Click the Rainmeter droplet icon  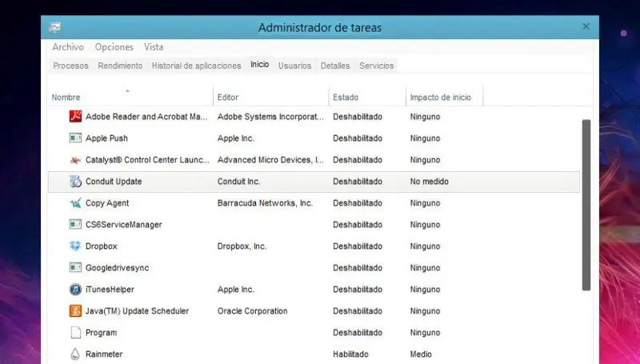click(x=75, y=354)
